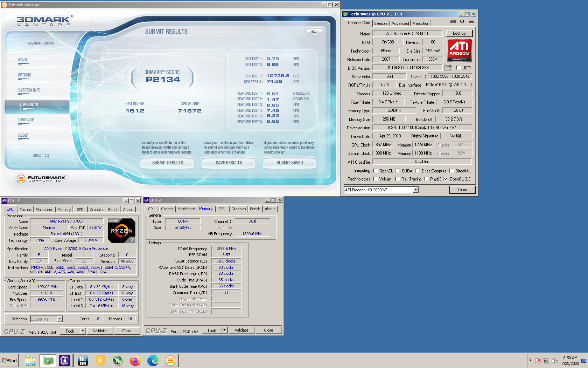Click the Ryzen 7 logo in CPU-Z
The image size is (588, 368).
(121, 231)
